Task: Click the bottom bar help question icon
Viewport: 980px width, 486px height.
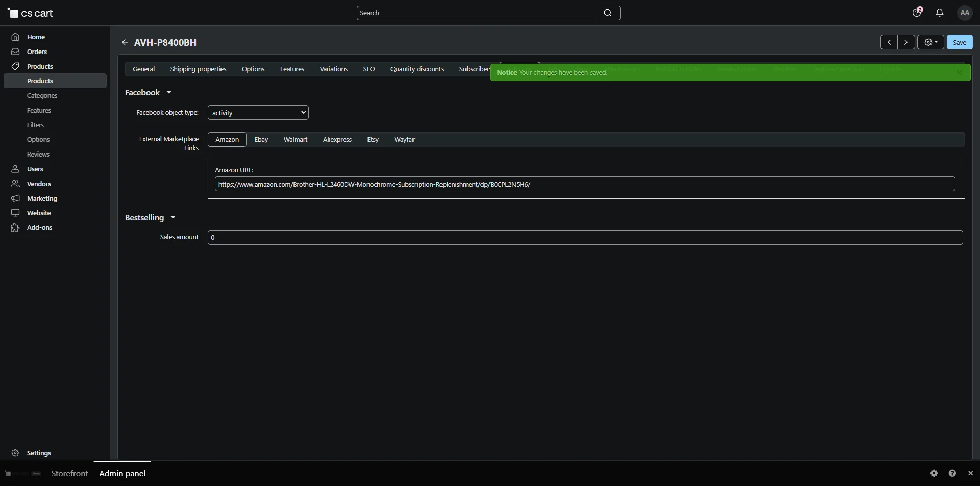Action: point(952,473)
